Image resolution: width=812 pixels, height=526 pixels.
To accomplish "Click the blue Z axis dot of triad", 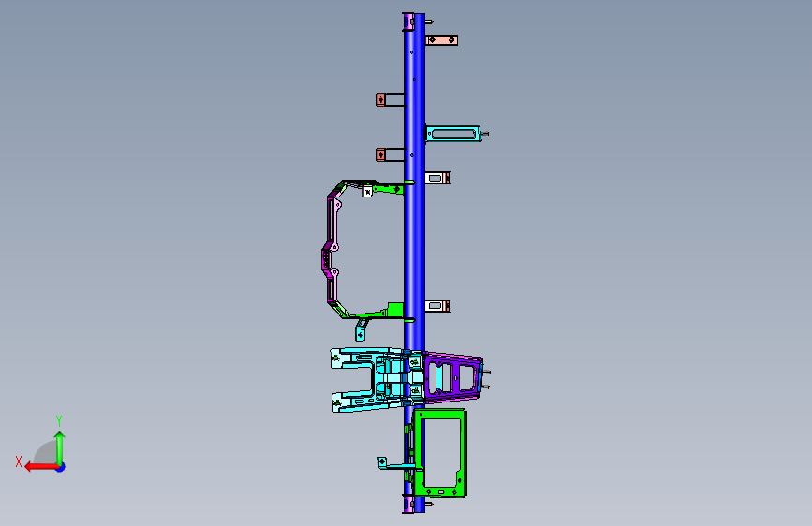I will (61, 467).
